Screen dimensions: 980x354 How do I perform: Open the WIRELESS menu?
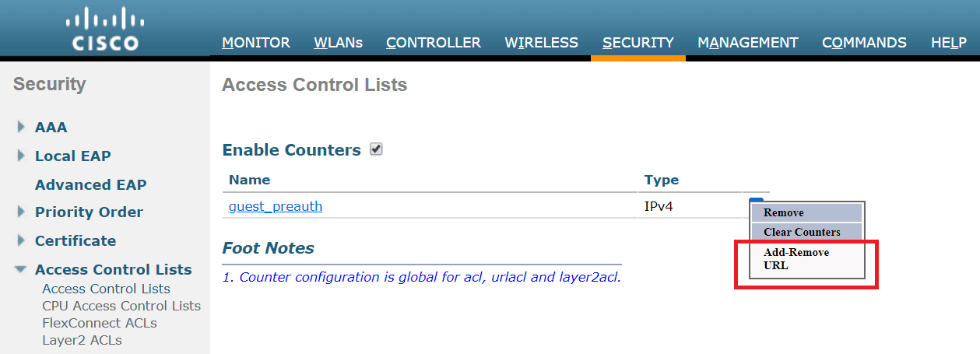pos(541,43)
